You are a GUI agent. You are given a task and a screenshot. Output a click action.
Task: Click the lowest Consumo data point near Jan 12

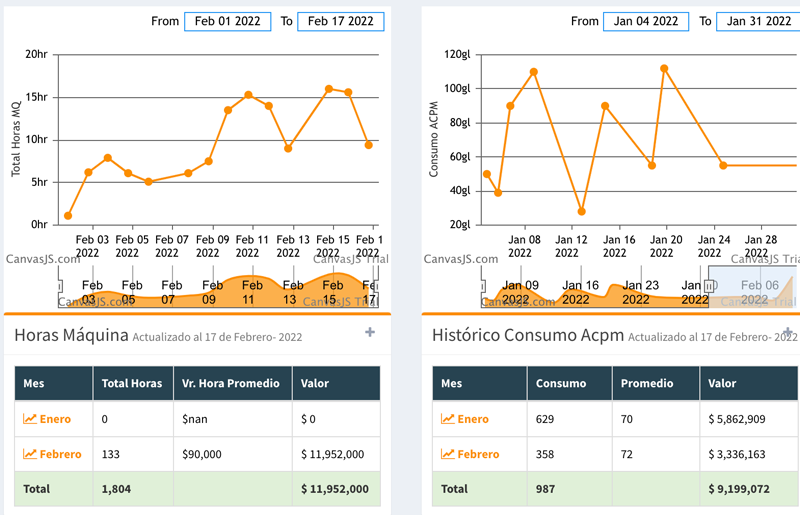point(581,212)
